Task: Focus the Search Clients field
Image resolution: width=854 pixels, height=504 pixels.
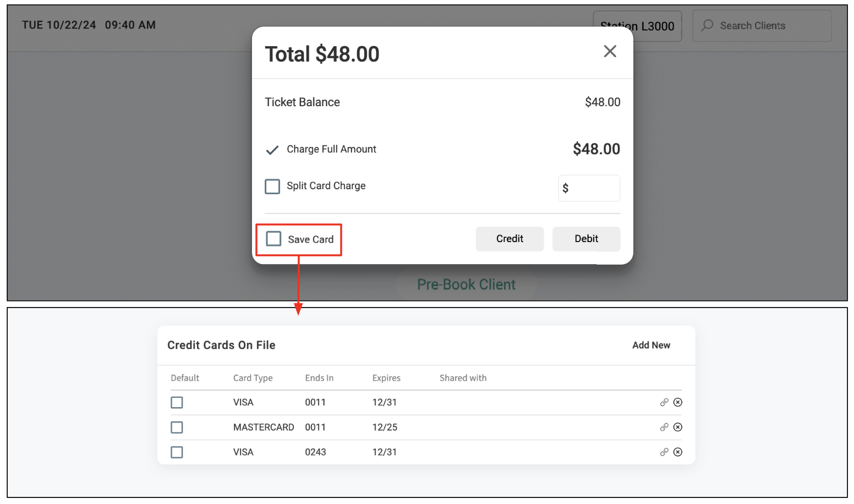Action: coord(762,25)
